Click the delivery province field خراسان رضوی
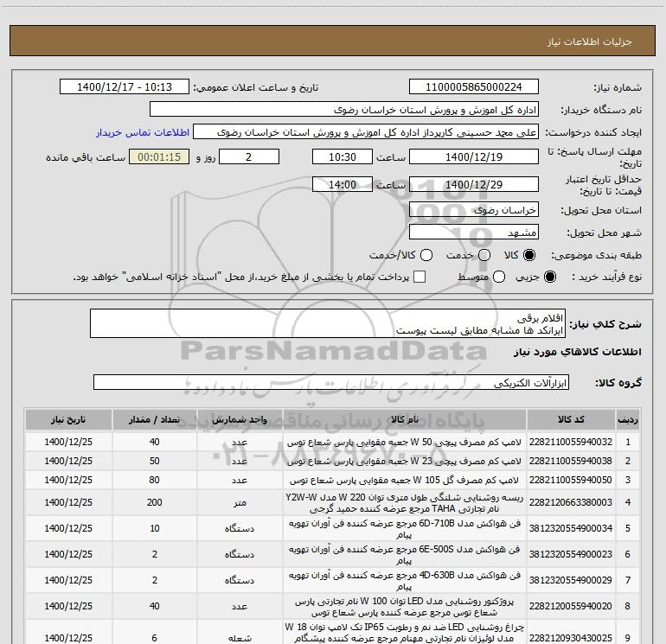The height and width of the screenshot is (644, 666). [474, 210]
